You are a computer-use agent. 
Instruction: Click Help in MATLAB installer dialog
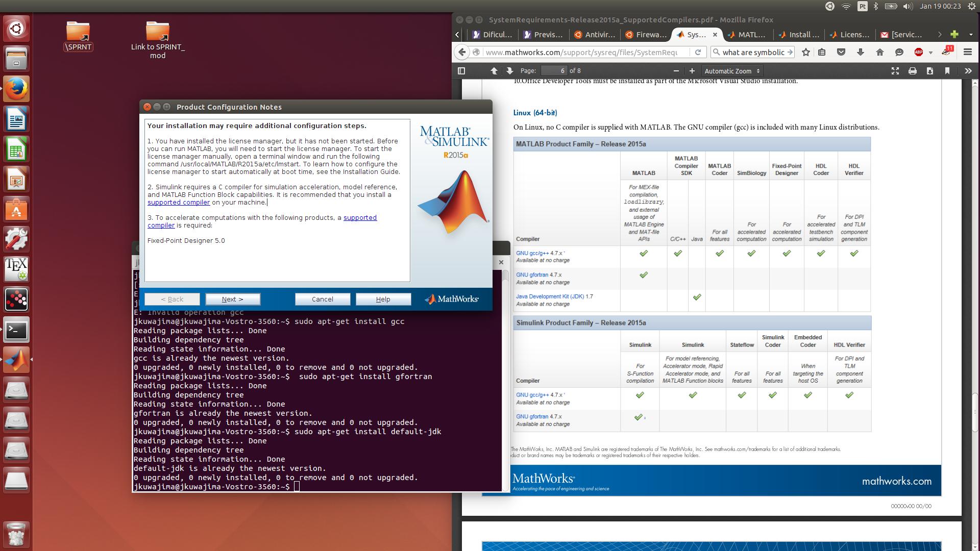(383, 299)
